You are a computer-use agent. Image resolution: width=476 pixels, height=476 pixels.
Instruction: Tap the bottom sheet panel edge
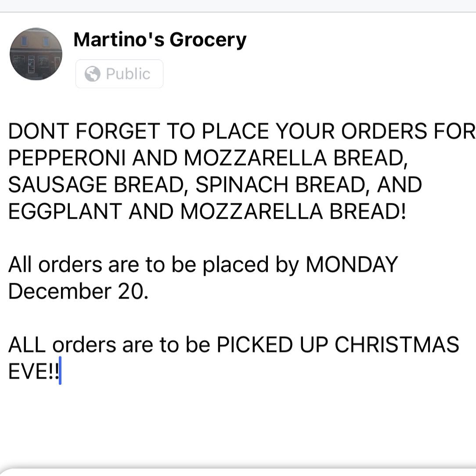(x=237, y=471)
